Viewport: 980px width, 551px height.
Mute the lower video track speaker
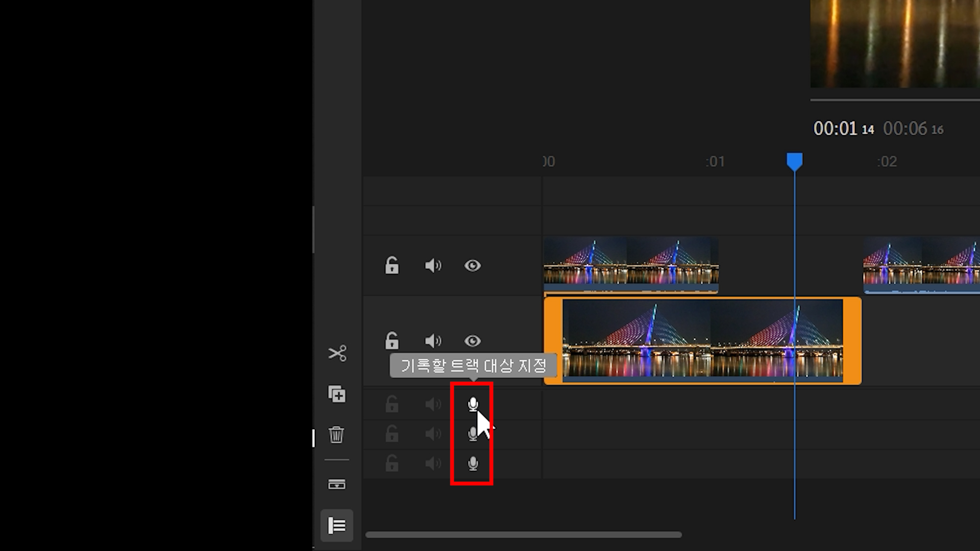(433, 340)
